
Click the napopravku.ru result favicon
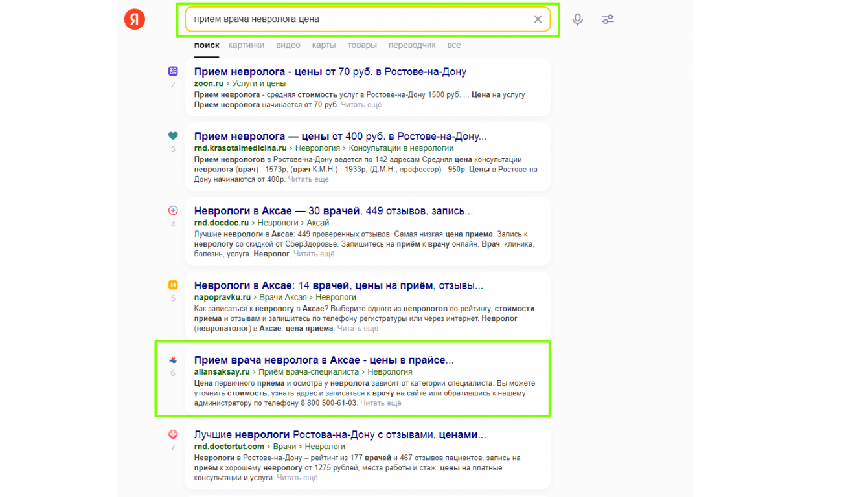(173, 285)
